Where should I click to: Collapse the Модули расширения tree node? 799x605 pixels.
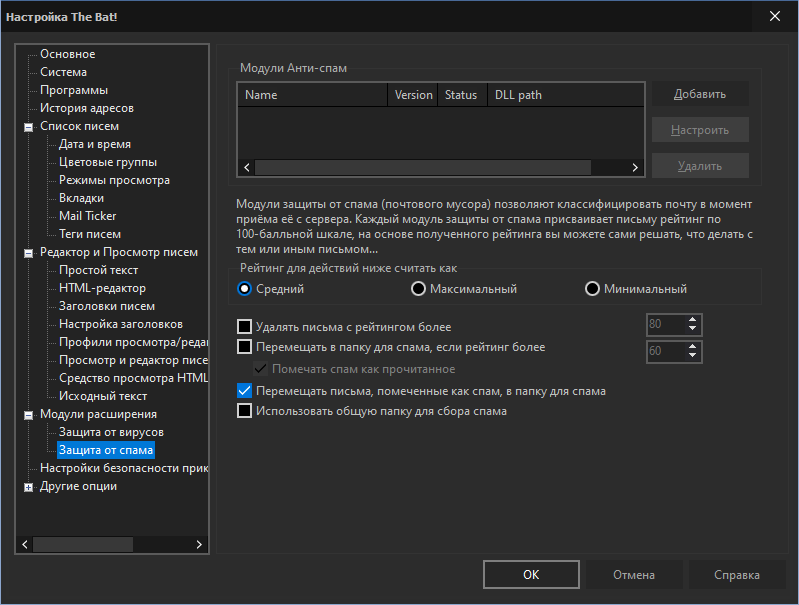point(29,415)
